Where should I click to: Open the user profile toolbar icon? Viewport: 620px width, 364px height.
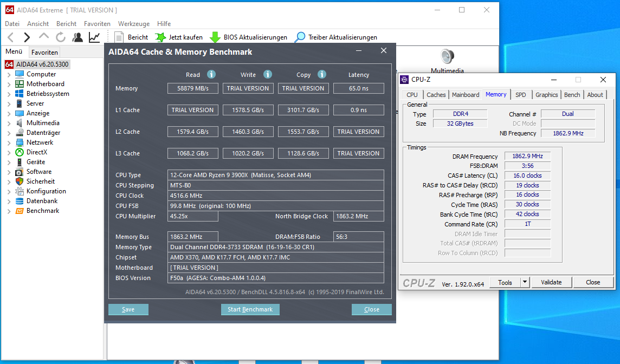[77, 37]
